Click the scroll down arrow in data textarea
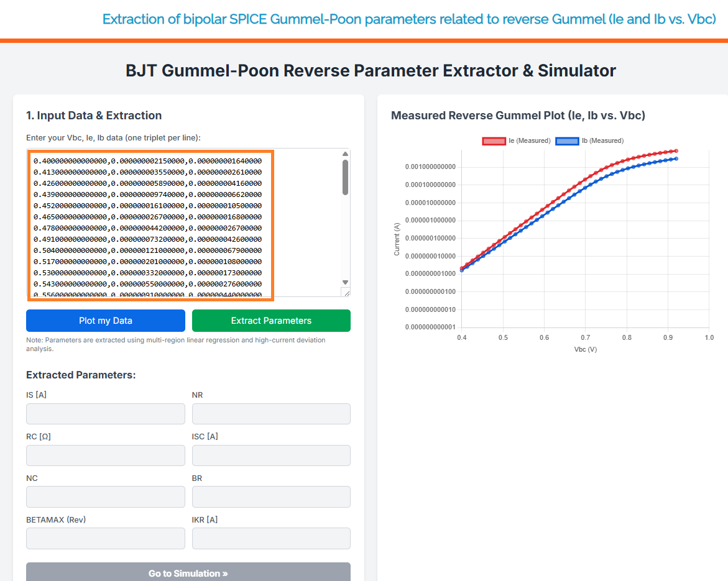Screen dimensions: 728x581 tap(345, 282)
